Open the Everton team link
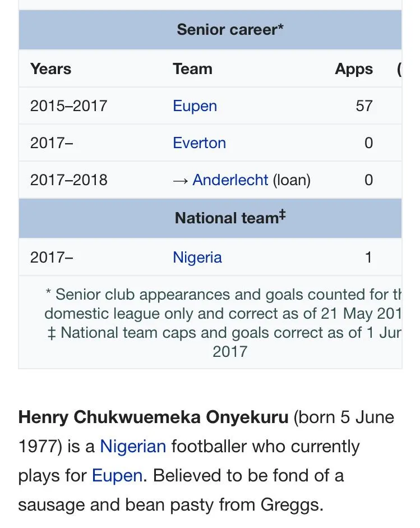This screenshot has width=420, height=528. point(199,143)
